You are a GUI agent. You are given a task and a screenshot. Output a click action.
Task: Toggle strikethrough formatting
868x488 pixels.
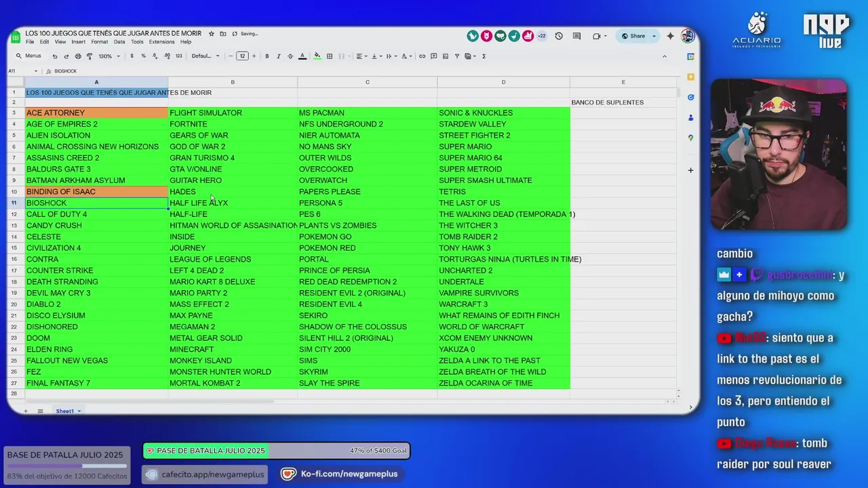click(x=290, y=56)
